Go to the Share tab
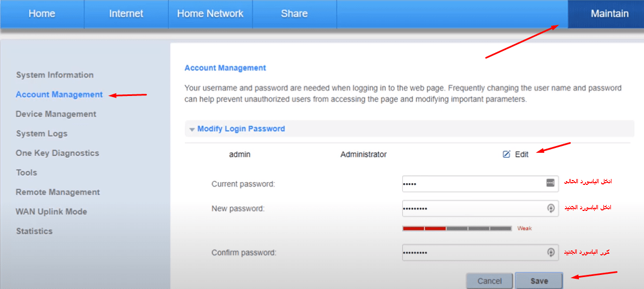The image size is (644, 289). point(294,14)
